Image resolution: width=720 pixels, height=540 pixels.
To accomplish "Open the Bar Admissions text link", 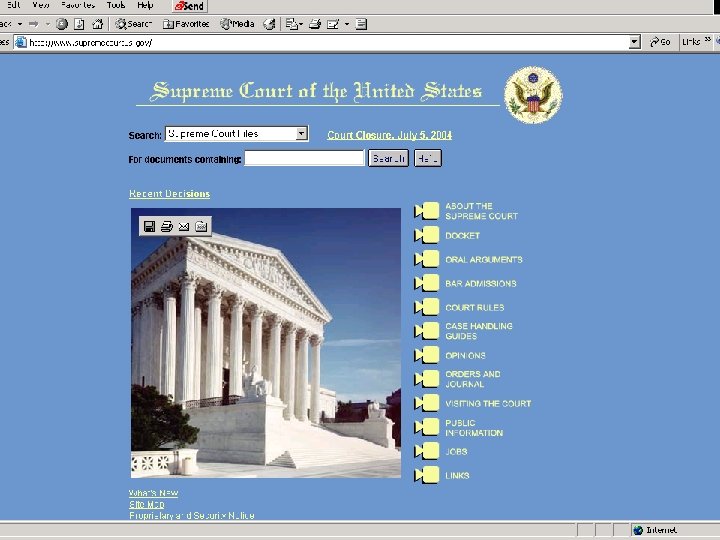I will [481, 283].
